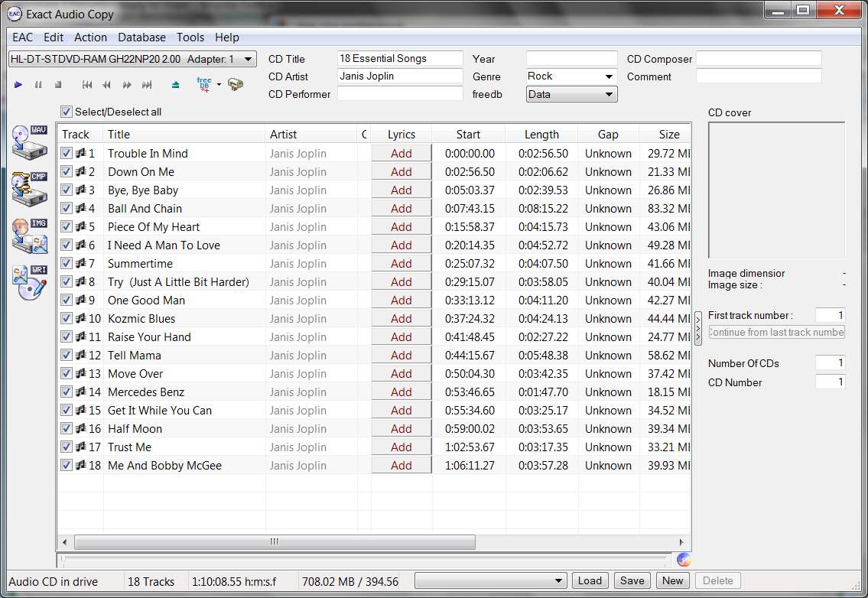Open the Help menu
This screenshot has height=598, width=868.
[x=227, y=37]
